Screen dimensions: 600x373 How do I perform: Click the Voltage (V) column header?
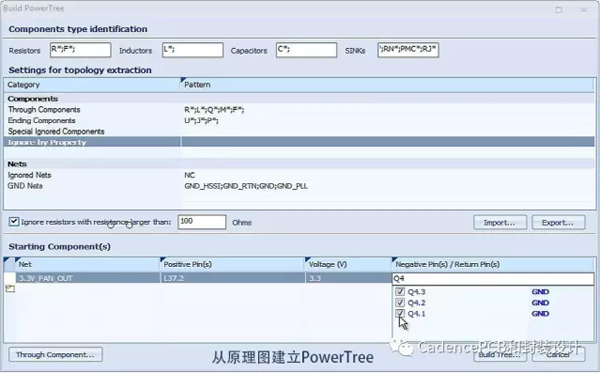[348, 264]
